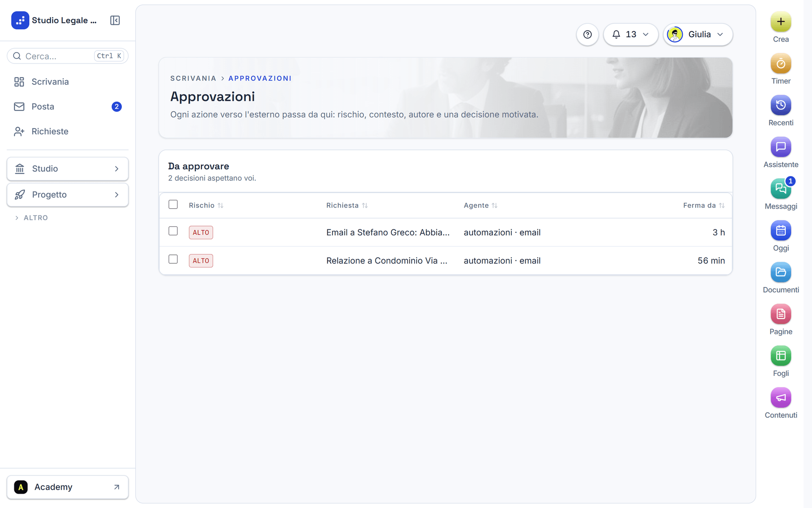Image resolution: width=812 pixels, height=508 pixels.
Task: Check the Relazione a Condominio row
Action: coord(173,259)
